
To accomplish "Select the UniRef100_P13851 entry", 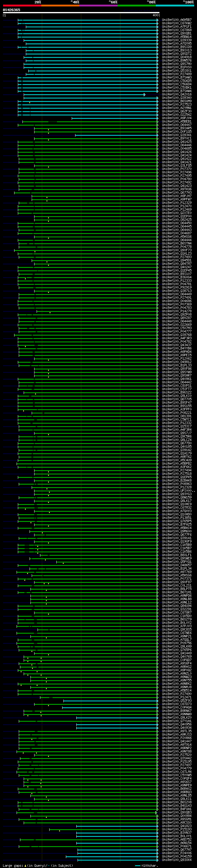I will 177,518.
